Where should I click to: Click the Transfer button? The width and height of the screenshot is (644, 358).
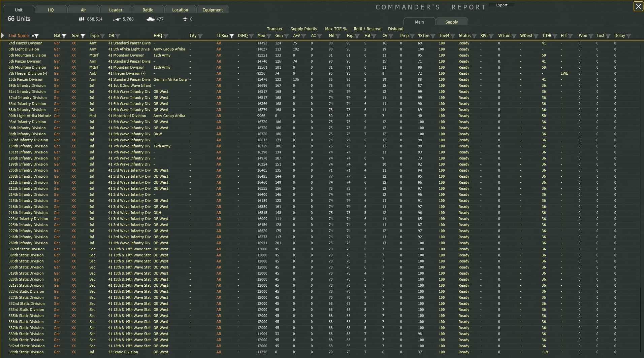pyautogui.click(x=275, y=29)
